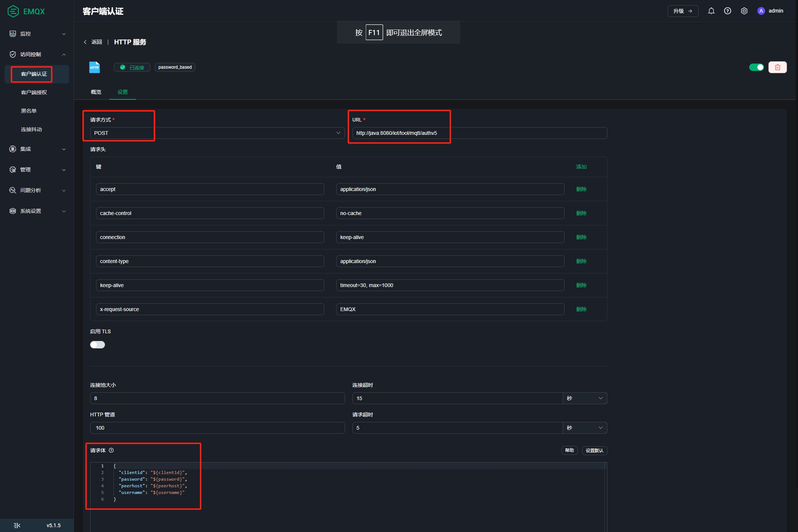
Task: Open the help question-mark icon in header
Action: [x=727, y=11]
